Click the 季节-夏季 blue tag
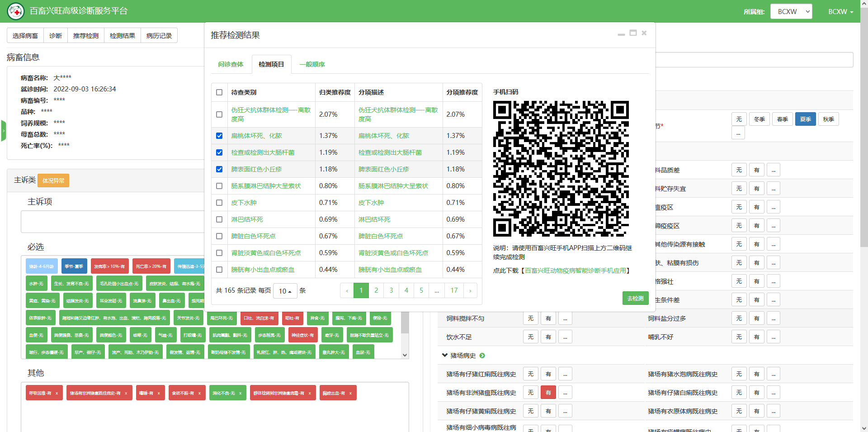Viewport: 868px width, 432px height. (74, 266)
